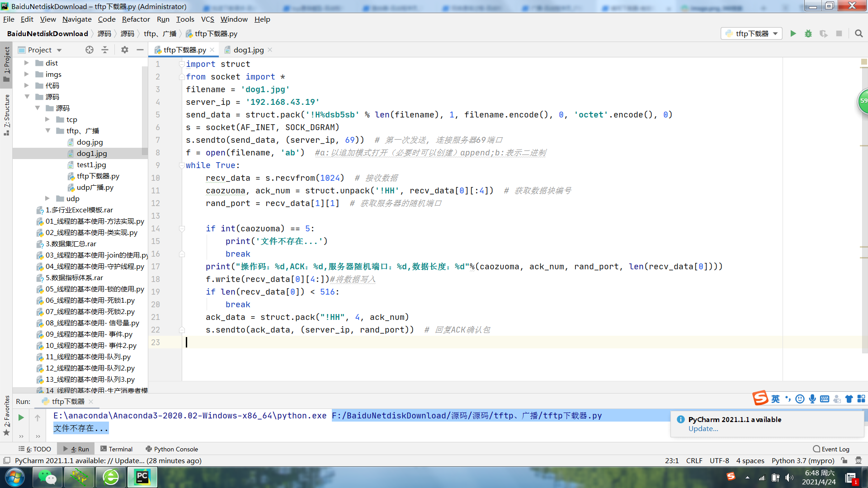Open Windows Start button

pos(15,477)
